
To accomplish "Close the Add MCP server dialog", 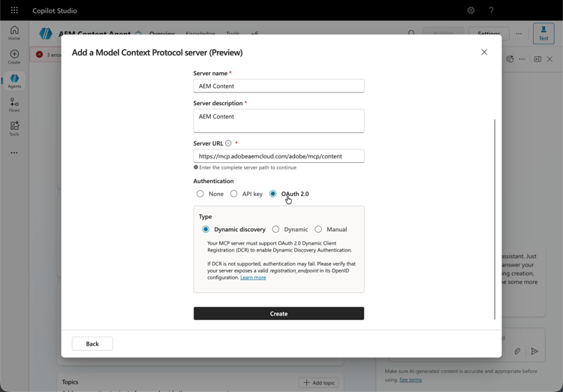I will (484, 53).
